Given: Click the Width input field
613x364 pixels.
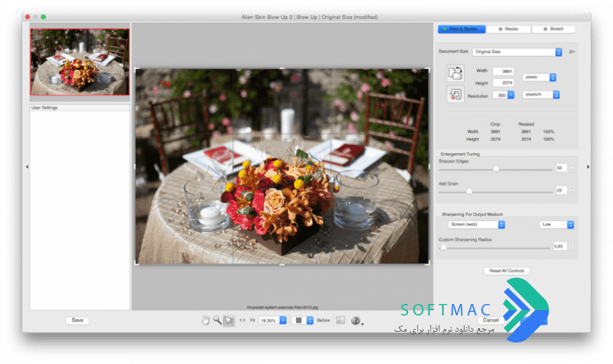Looking at the screenshot, I should [x=503, y=71].
